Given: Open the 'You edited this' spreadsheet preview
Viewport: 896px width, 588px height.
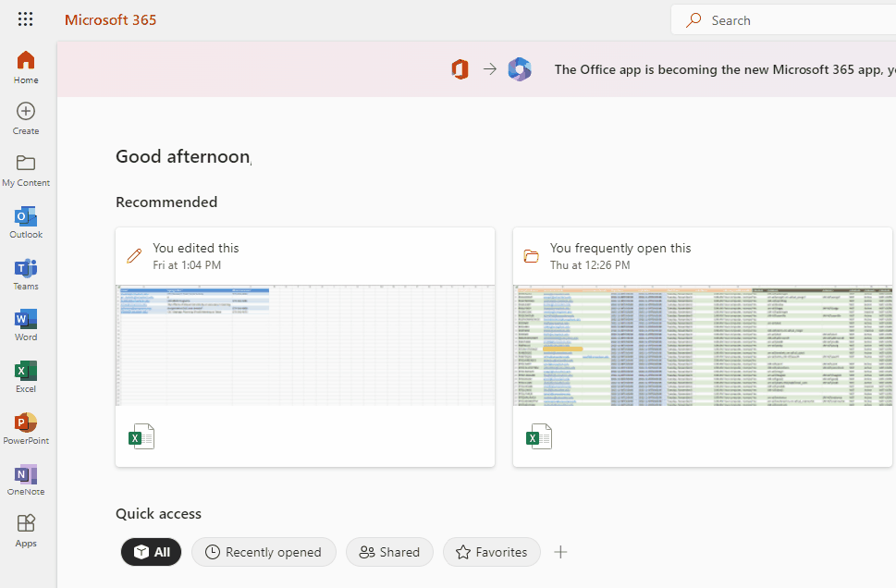Looking at the screenshot, I should 305,345.
